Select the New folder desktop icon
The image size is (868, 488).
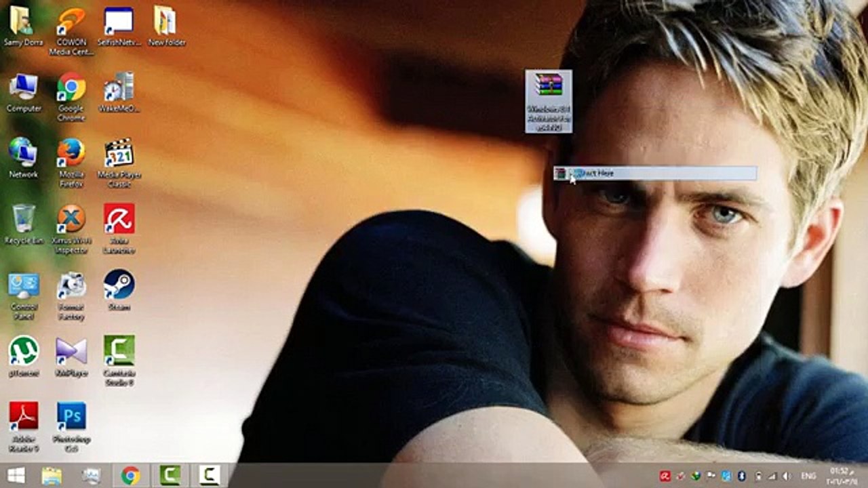click(166, 26)
